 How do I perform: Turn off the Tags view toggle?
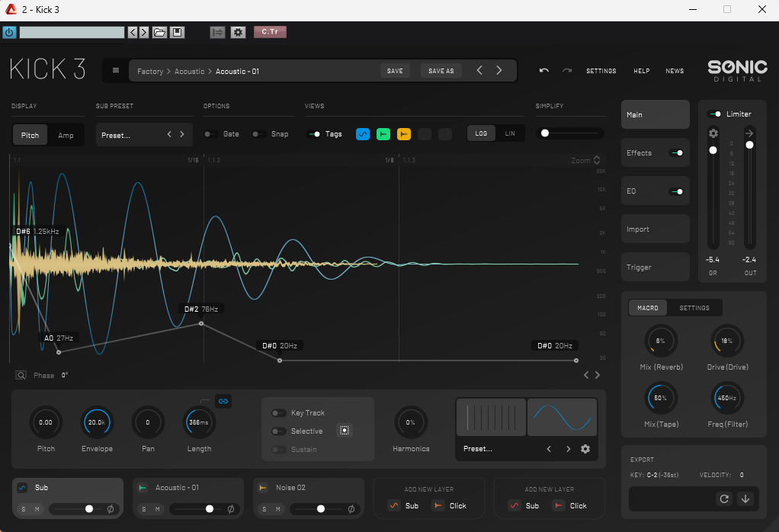click(314, 134)
